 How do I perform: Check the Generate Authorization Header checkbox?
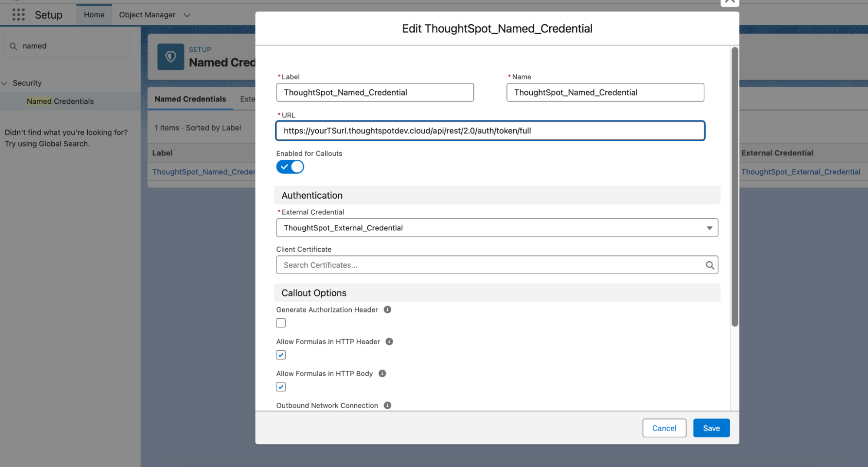[x=281, y=322]
